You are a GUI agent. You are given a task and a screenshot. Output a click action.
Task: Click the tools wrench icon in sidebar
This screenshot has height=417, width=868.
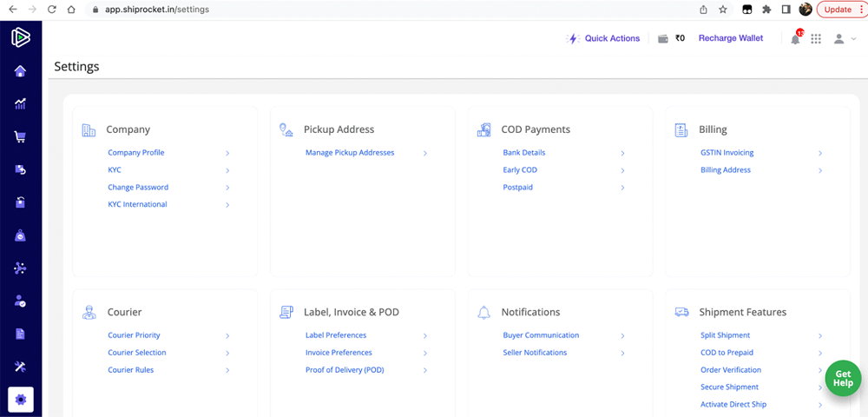20,367
